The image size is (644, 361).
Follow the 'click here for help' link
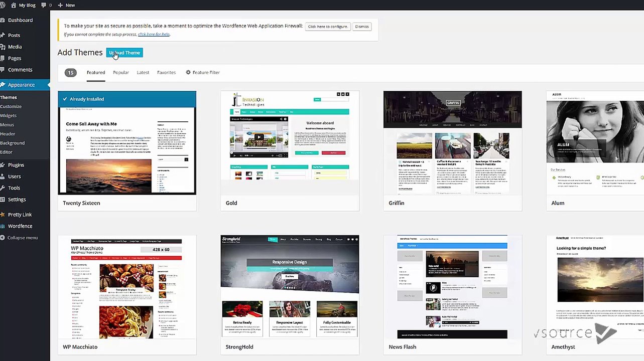pyautogui.click(x=154, y=34)
